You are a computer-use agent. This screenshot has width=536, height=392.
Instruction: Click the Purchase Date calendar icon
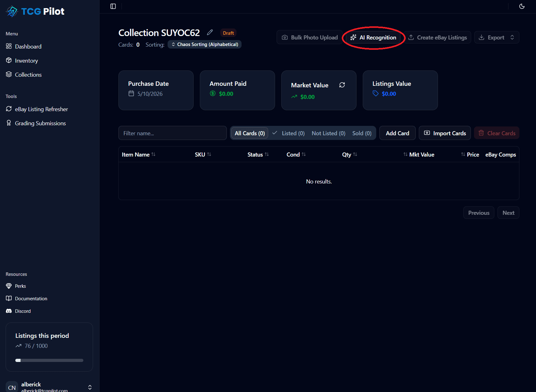point(131,93)
